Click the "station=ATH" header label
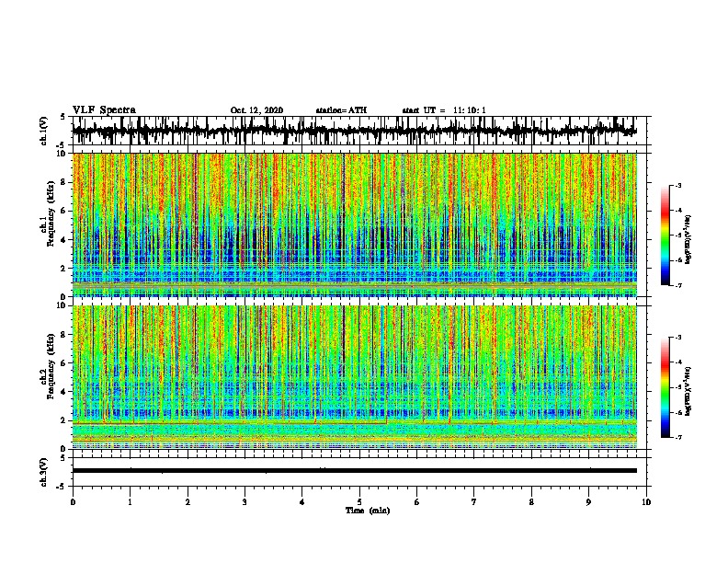Image resolution: width=728 pixels, height=563 pixels. tap(341, 110)
